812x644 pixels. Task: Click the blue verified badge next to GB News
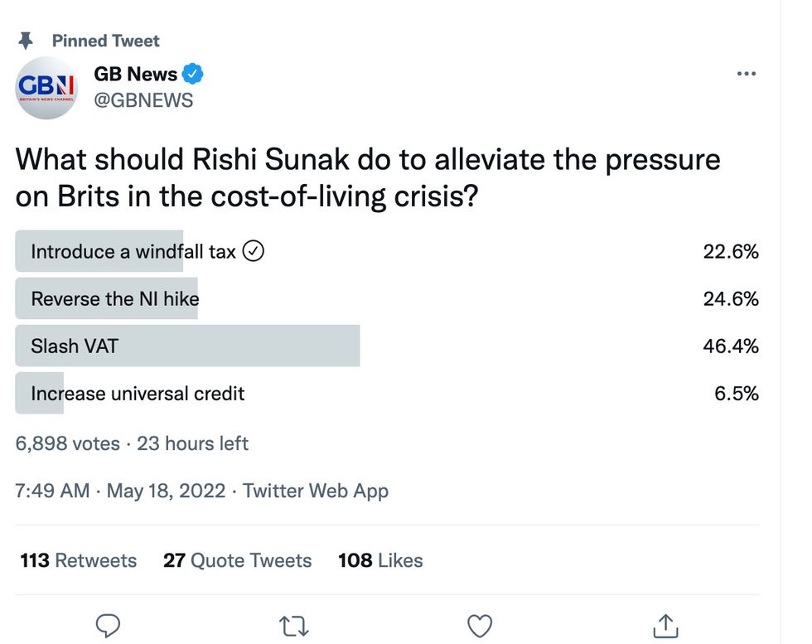coord(193,73)
